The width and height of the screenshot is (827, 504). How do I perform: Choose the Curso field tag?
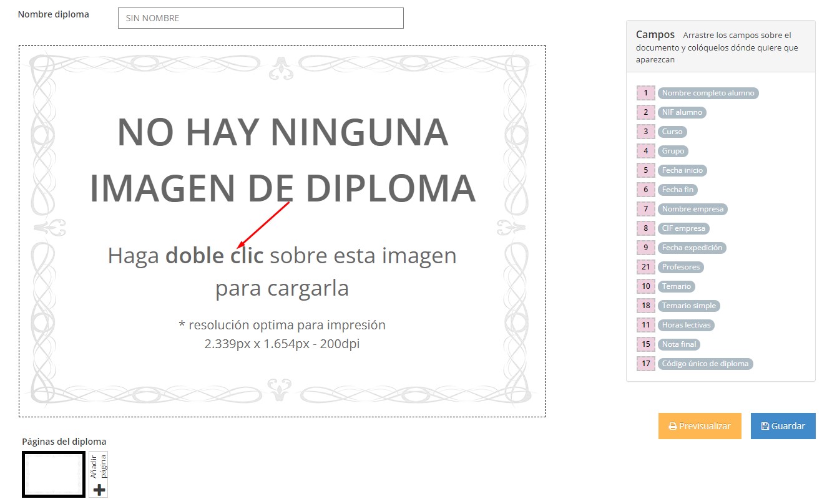click(x=672, y=132)
